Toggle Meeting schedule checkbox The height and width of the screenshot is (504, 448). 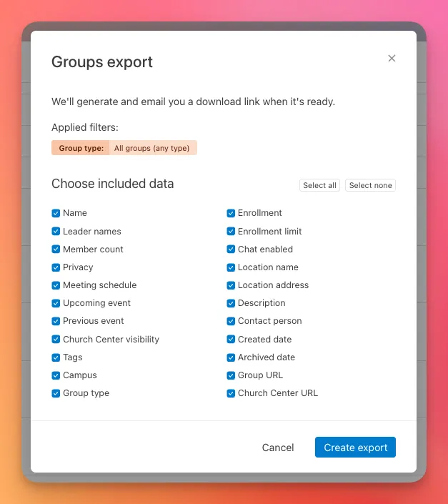tap(56, 285)
